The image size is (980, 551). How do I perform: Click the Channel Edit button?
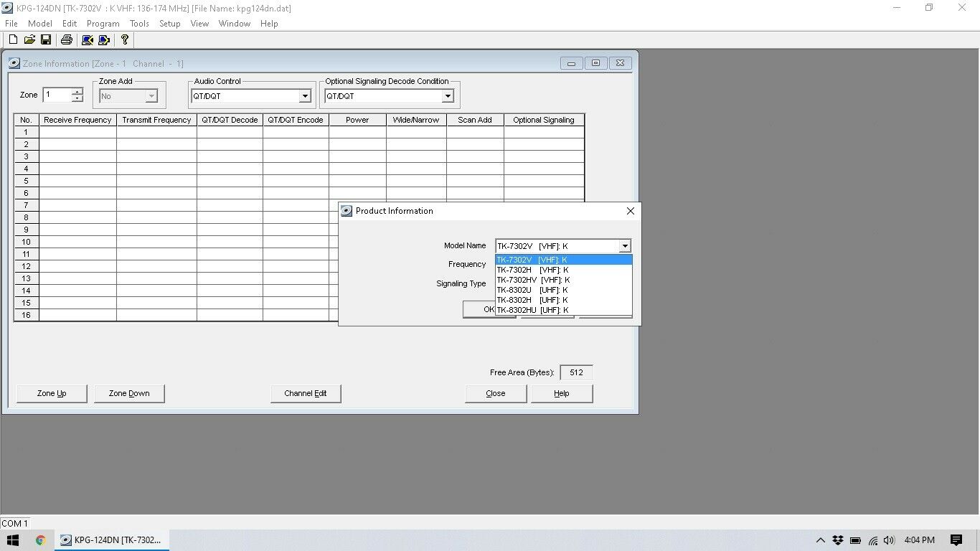click(306, 393)
